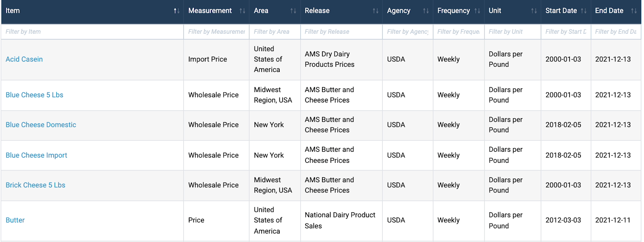644x242 pixels.
Task: Sort table by Measurement sort icon
Action: [242, 11]
